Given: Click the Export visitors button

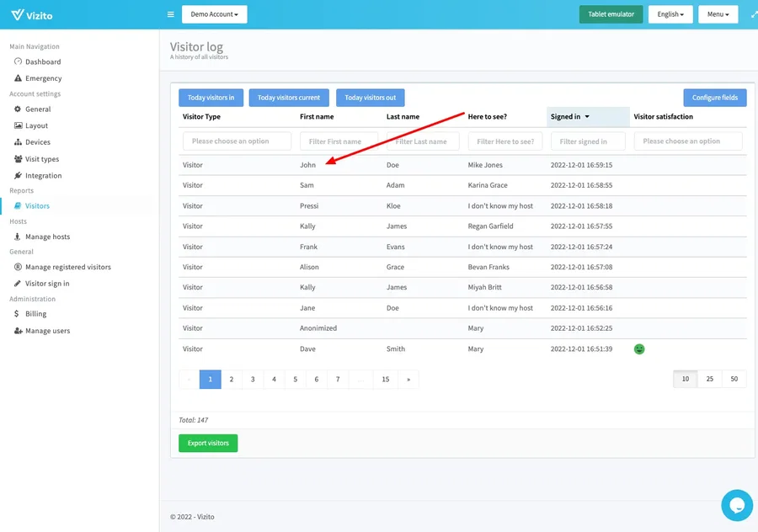Looking at the screenshot, I should pos(208,443).
